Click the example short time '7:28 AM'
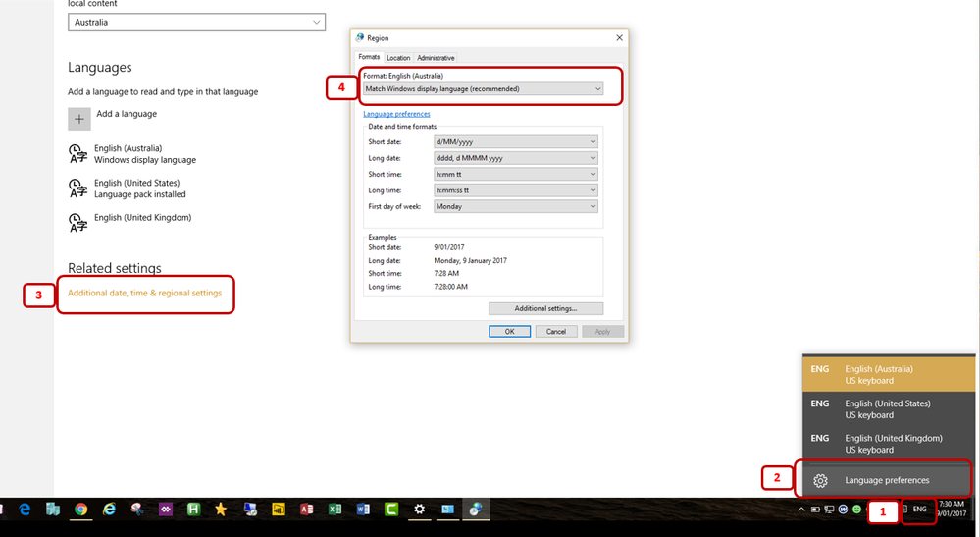This screenshot has height=537, width=980. [446, 274]
